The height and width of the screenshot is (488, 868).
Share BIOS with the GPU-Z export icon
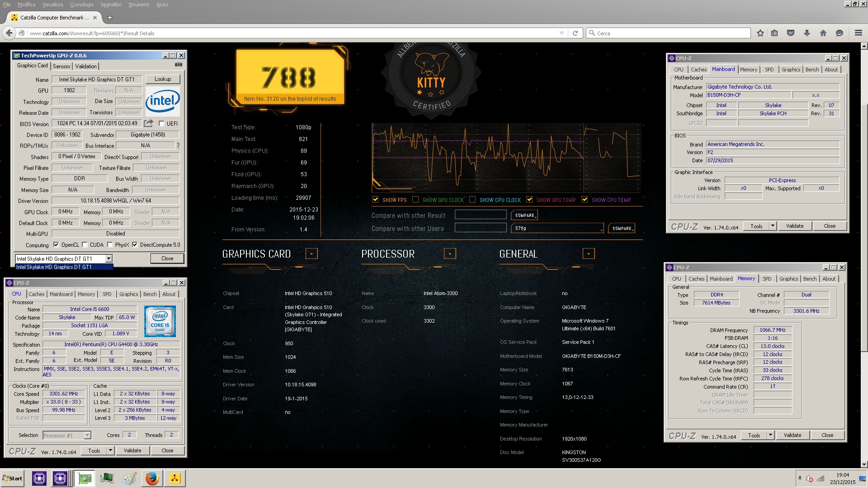pos(148,123)
